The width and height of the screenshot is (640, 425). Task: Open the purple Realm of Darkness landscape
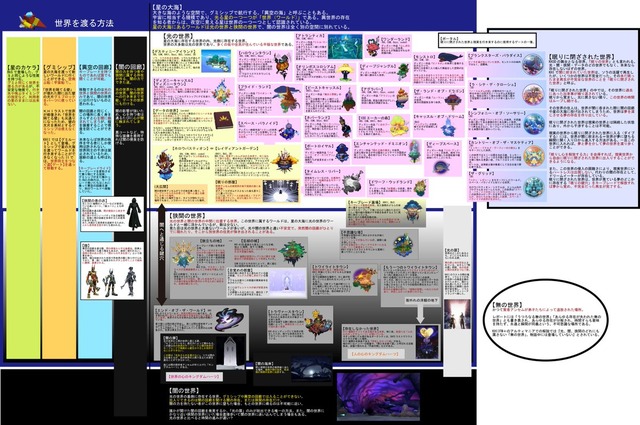[378, 396]
